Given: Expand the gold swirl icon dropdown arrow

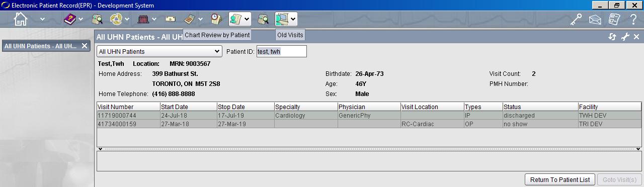Looking at the screenshot, I should click(x=127, y=19).
